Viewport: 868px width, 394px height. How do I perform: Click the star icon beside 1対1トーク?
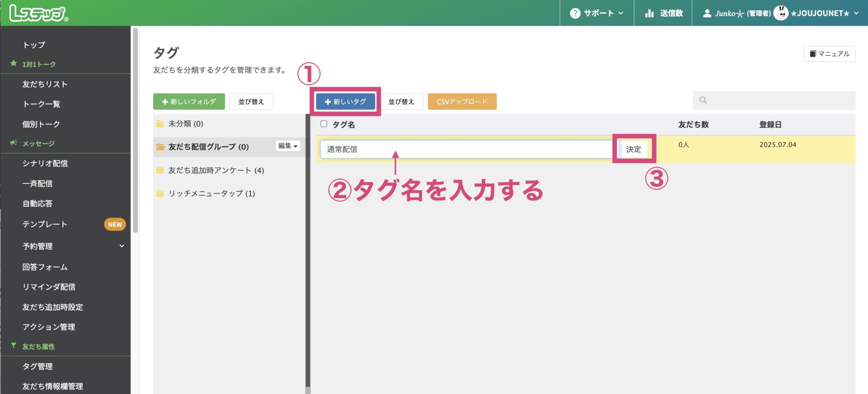(x=14, y=63)
